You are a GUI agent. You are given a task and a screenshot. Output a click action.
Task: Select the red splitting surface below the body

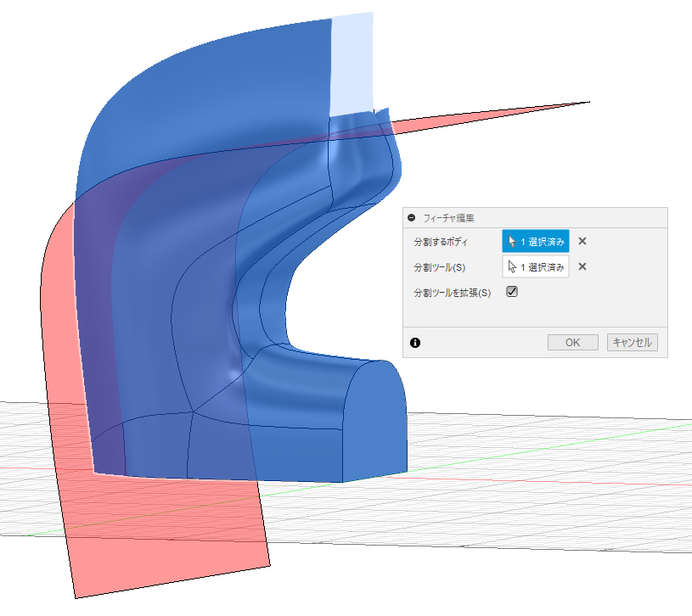point(170,543)
